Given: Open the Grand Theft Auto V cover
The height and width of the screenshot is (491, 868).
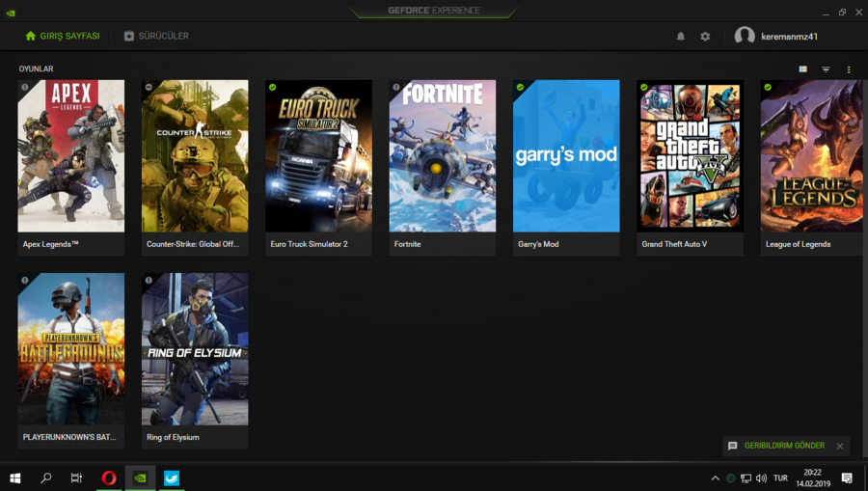Looking at the screenshot, I should pyautogui.click(x=690, y=156).
